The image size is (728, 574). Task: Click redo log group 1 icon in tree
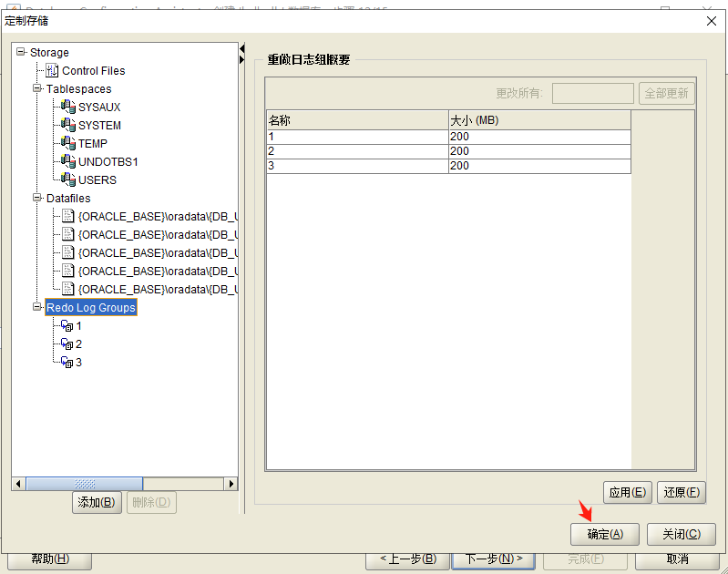tap(67, 326)
